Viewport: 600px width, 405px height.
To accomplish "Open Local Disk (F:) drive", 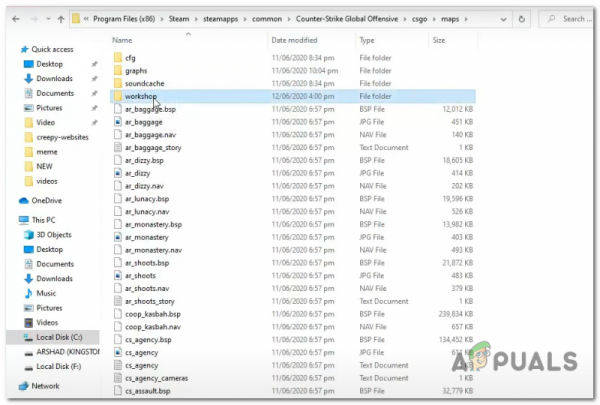I will pyautogui.click(x=59, y=366).
